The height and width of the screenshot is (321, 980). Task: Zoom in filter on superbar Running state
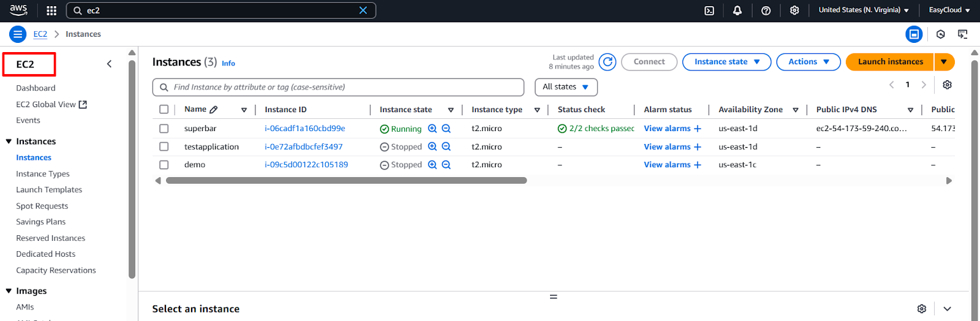pos(432,129)
